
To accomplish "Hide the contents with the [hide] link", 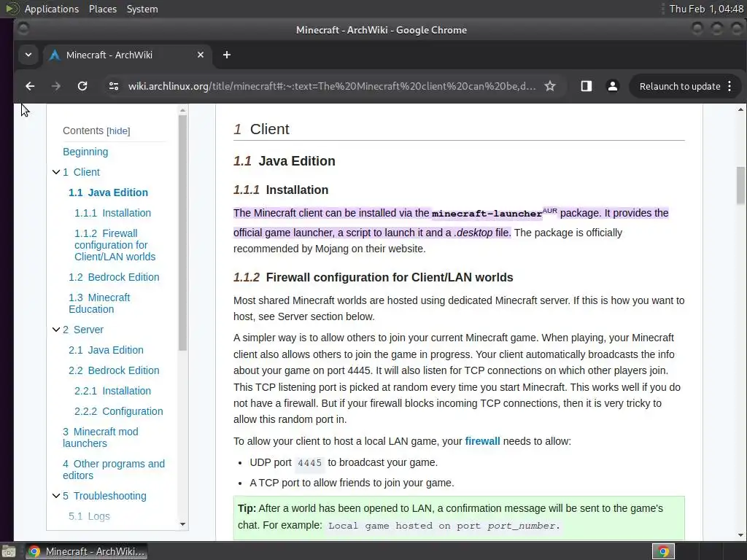I will (x=118, y=131).
